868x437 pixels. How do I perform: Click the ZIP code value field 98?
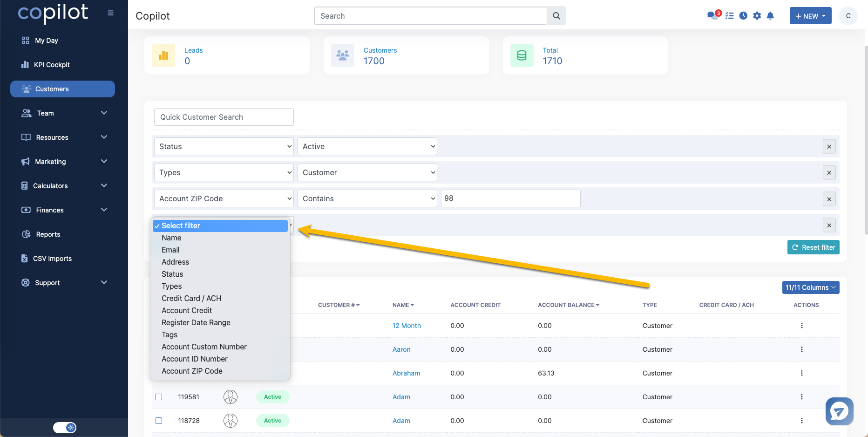coord(511,198)
